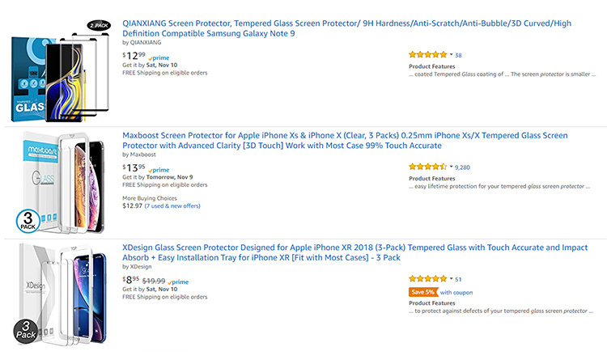
Task: Click the star rating icons for XDesign
Action: click(428, 278)
